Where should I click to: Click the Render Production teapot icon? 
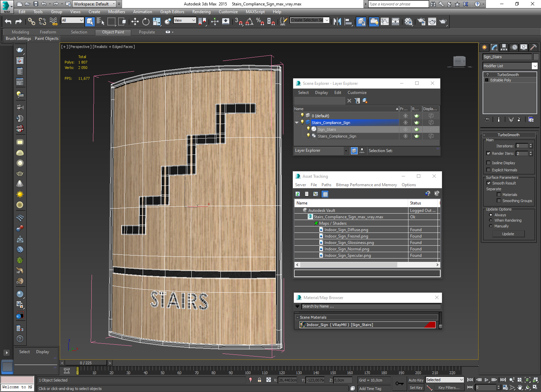point(443,22)
